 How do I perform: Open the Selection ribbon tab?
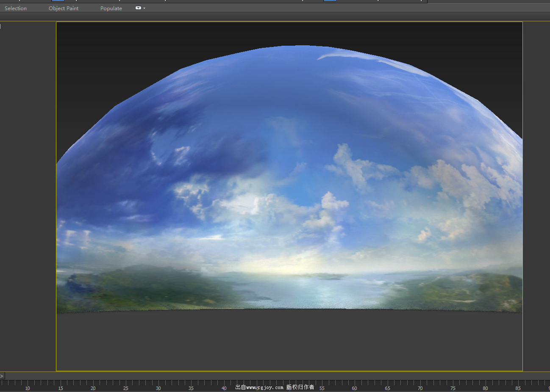click(x=16, y=8)
